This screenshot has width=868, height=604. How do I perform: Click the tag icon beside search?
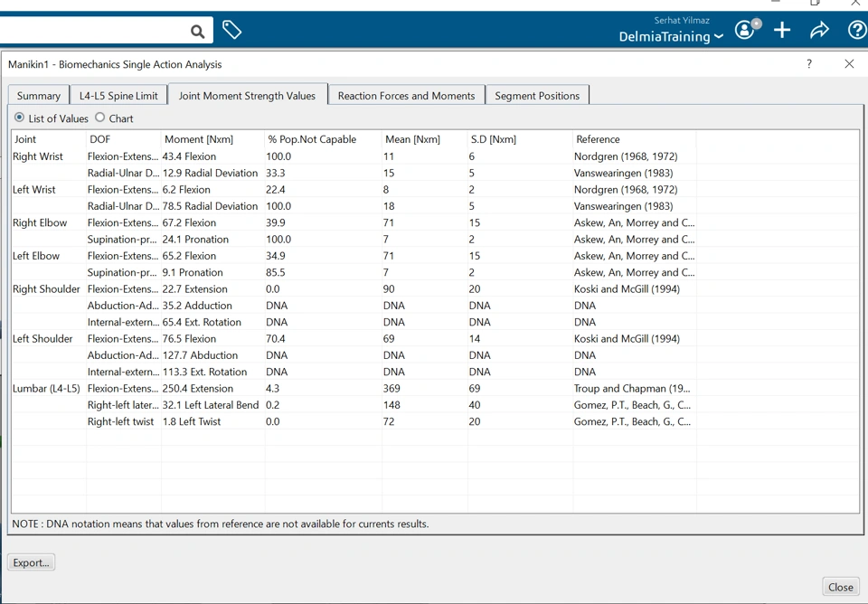[232, 31]
